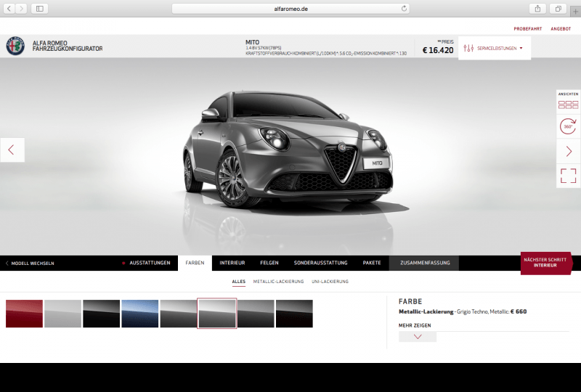The image size is (581, 392).
Task: Filter by Uni-Lackierung
Action: click(x=330, y=282)
